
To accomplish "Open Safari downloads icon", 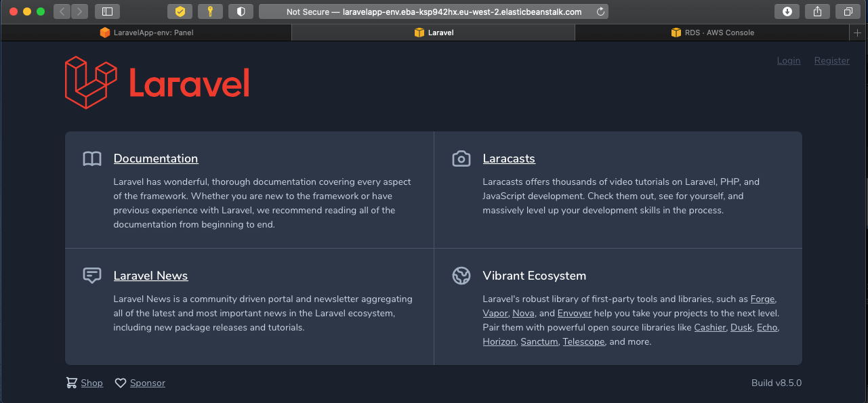I will 787,12.
